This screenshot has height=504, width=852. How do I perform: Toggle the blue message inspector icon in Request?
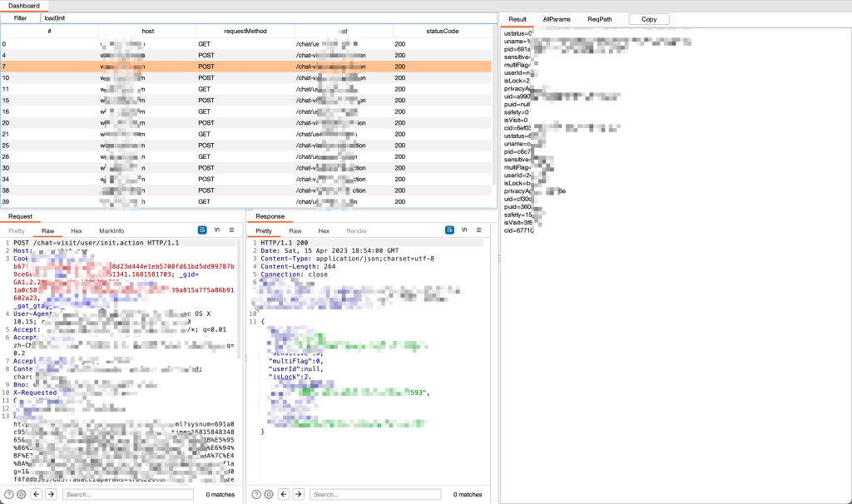click(202, 230)
